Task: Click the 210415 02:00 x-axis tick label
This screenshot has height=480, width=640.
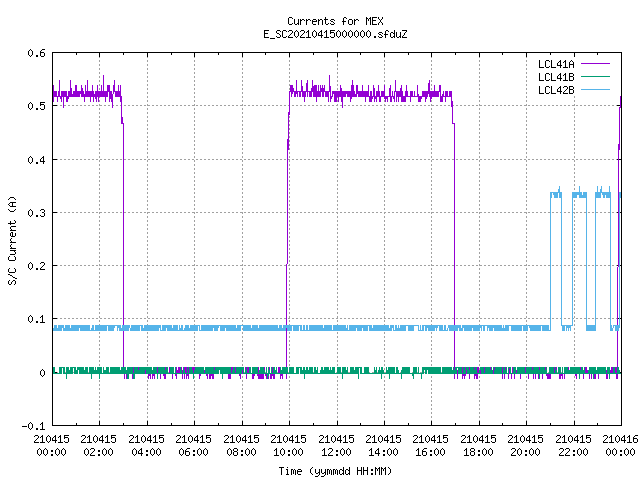Action: click(98, 446)
